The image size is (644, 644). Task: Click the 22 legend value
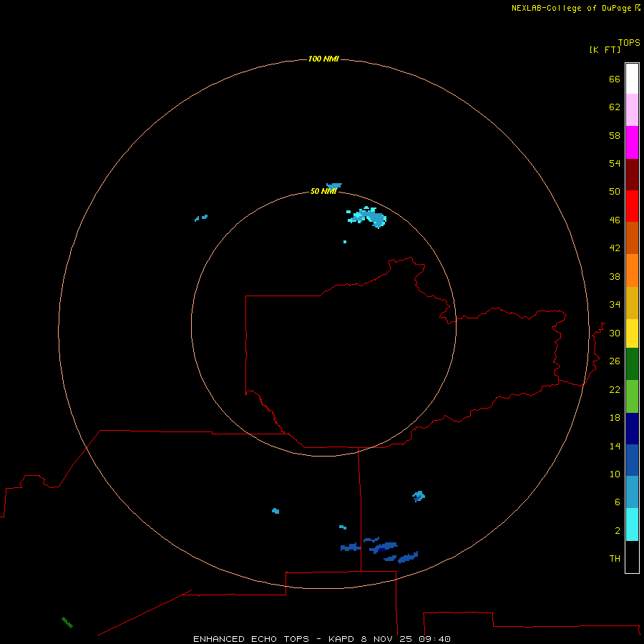615,389
